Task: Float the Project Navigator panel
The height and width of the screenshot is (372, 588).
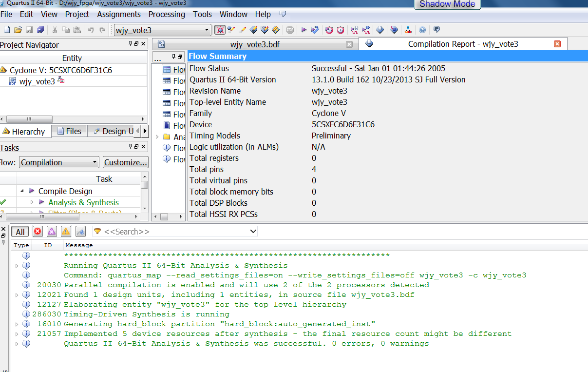Action: pos(137,44)
